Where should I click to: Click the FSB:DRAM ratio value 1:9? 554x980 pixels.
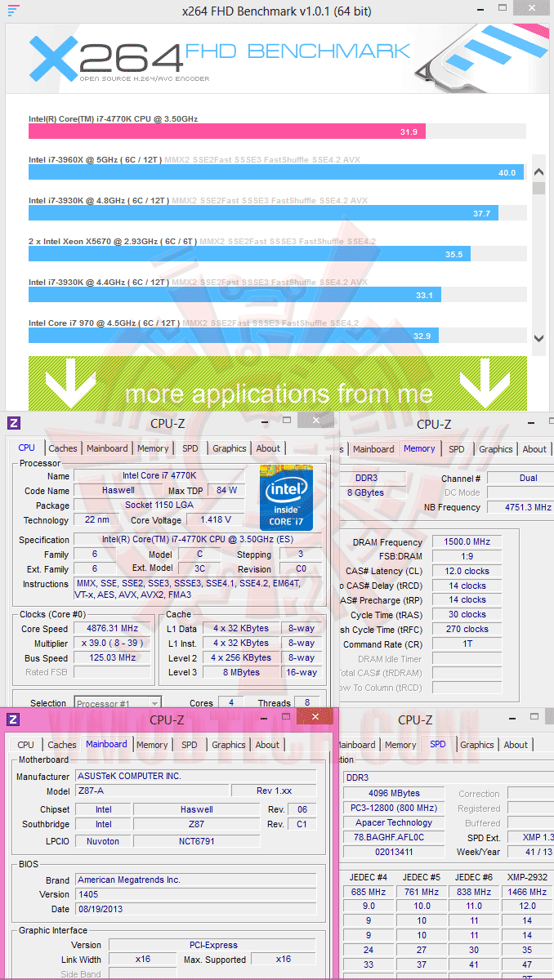(467, 557)
